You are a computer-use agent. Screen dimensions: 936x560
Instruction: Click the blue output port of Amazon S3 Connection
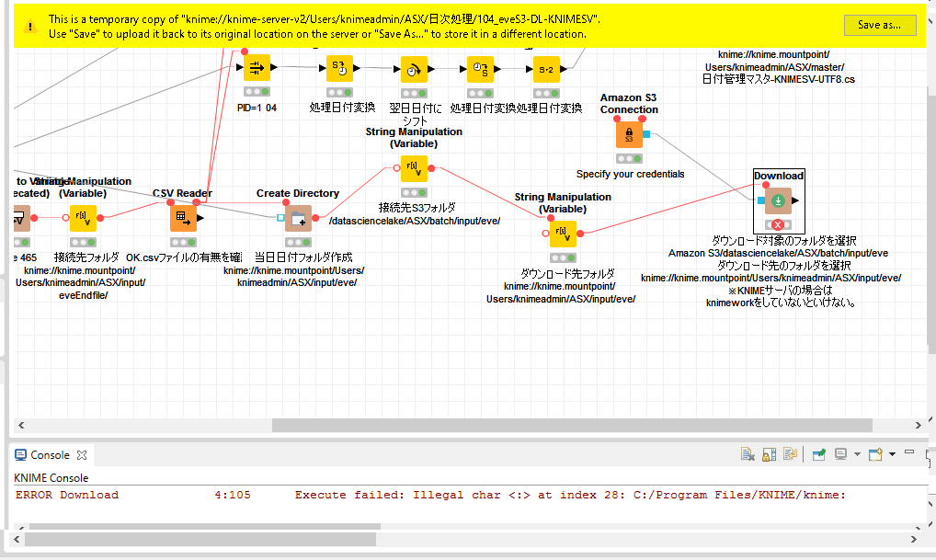646,134
